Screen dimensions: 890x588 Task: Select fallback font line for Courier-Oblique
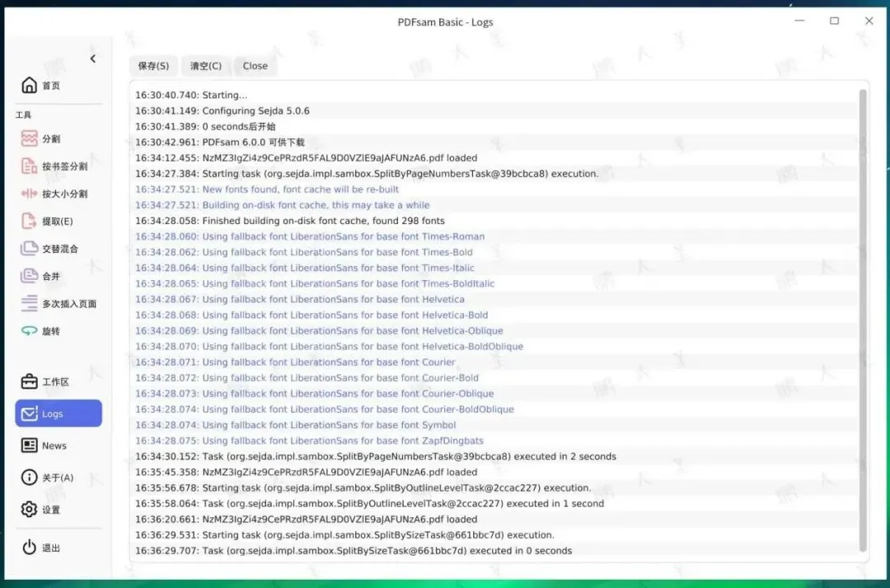click(494, 394)
